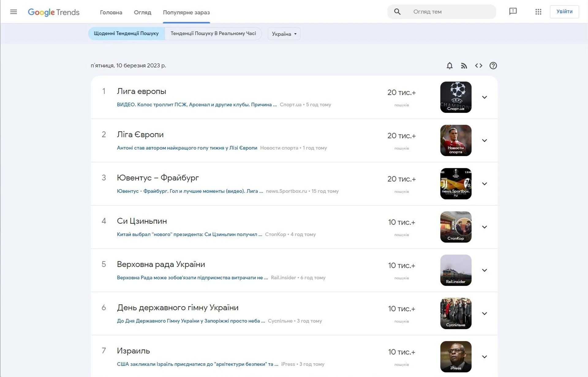The image size is (588, 377).
Task: Click the embed code icon
Action: point(479,66)
